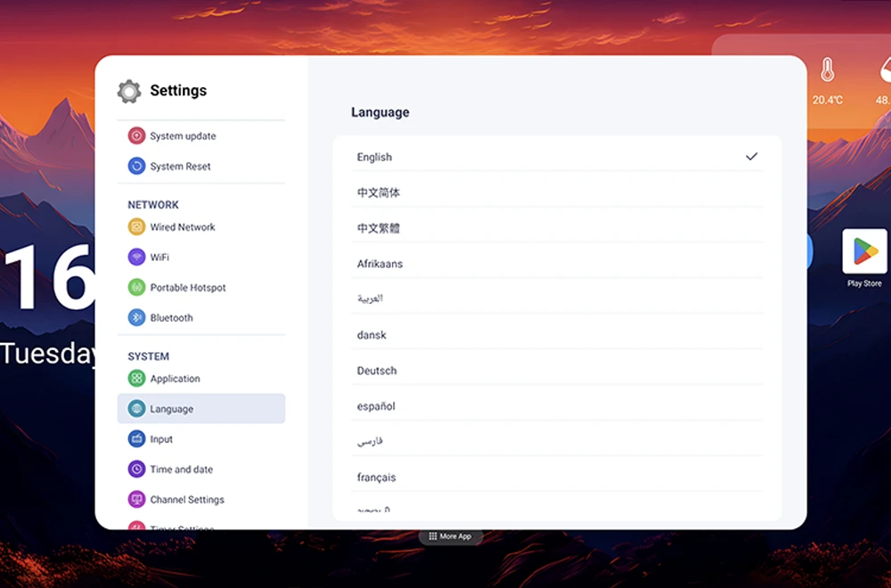Click the Application icon in sidebar
The image size is (891, 588).
click(136, 379)
